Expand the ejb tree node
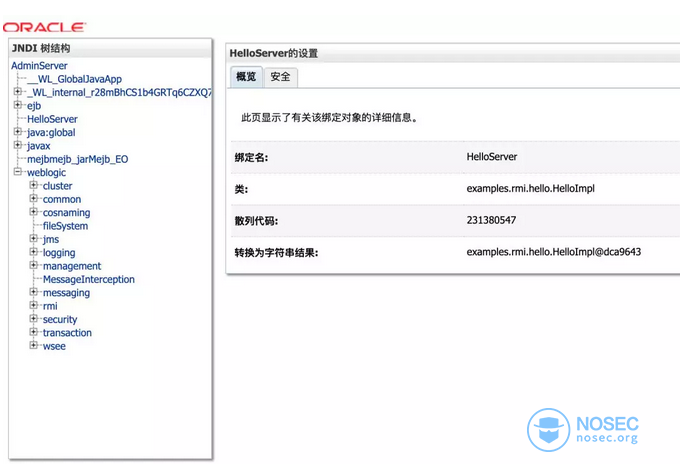 click(18, 105)
